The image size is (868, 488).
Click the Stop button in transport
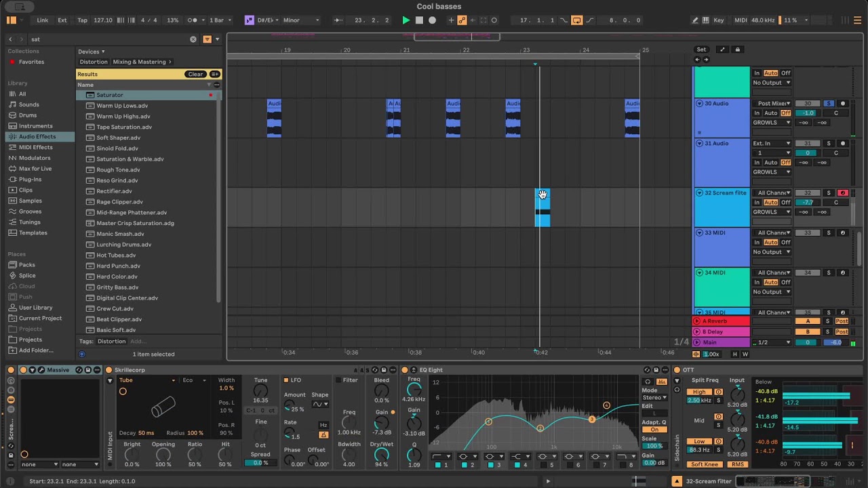tap(419, 20)
